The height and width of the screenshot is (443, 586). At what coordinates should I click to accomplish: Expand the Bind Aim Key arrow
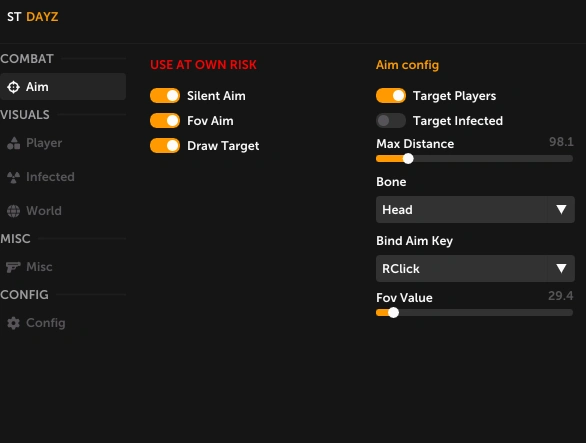click(x=561, y=268)
